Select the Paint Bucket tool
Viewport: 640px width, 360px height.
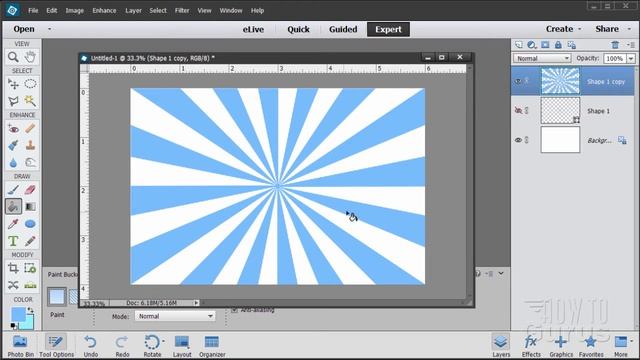click(13, 207)
